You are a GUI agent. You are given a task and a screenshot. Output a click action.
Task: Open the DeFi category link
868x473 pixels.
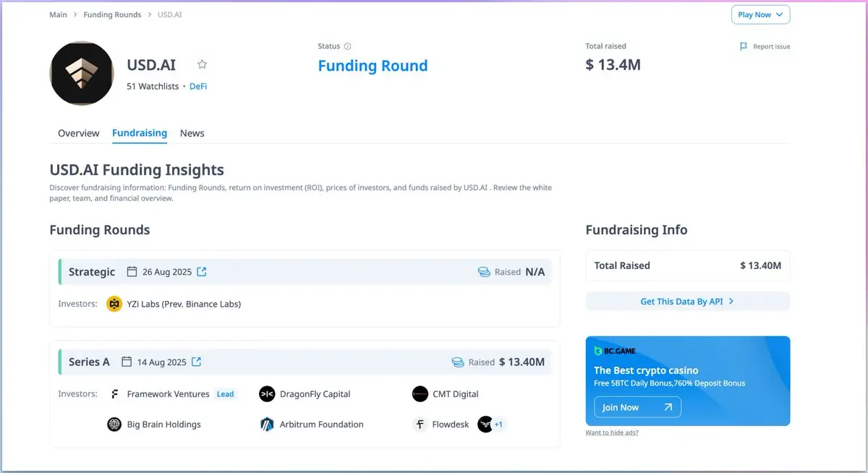198,86
